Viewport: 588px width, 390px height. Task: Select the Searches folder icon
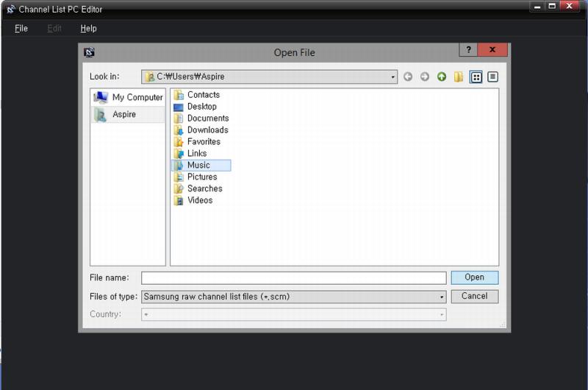pos(179,188)
